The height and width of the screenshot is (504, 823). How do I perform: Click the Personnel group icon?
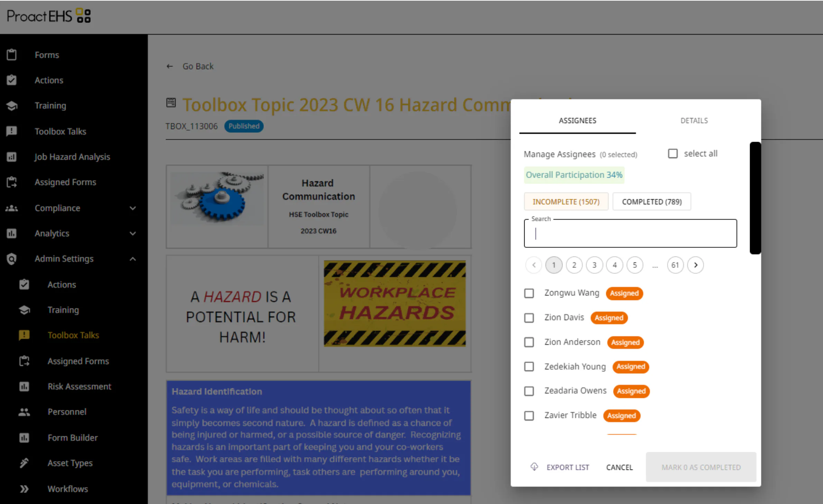coord(24,412)
